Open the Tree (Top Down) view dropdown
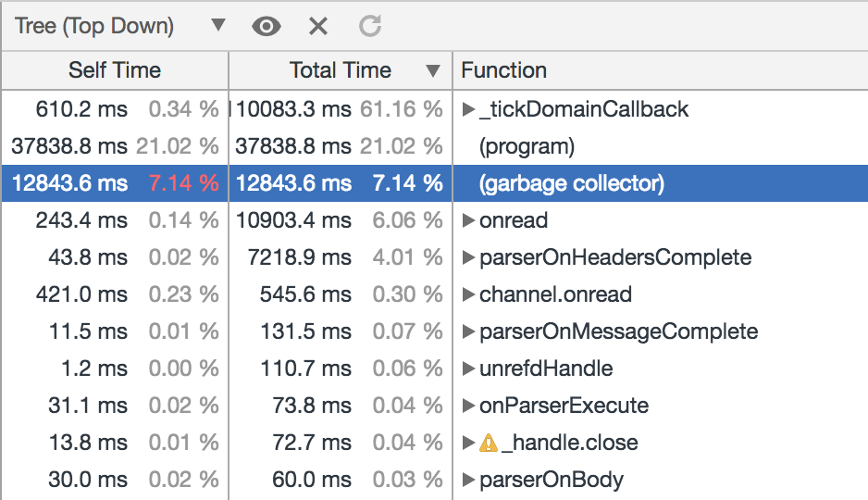The width and height of the screenshot is (868, 500). (x=120, y=26)
